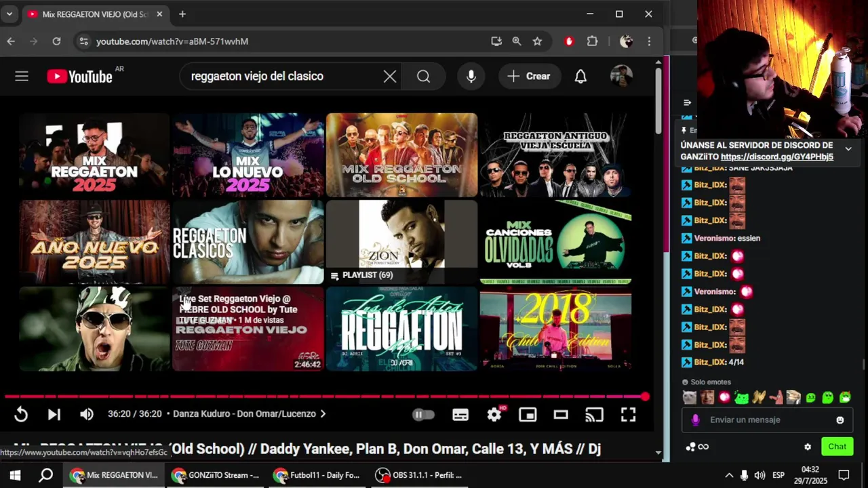The height and width of the screenshot is (488, 868).
Task: Clear the search box with the X
Action: coord(390,77)
